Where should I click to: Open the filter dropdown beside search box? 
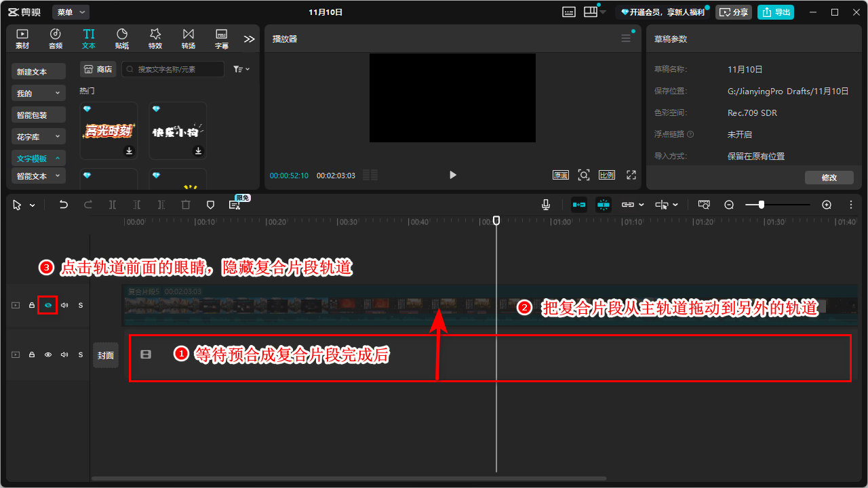coord(241,69)
